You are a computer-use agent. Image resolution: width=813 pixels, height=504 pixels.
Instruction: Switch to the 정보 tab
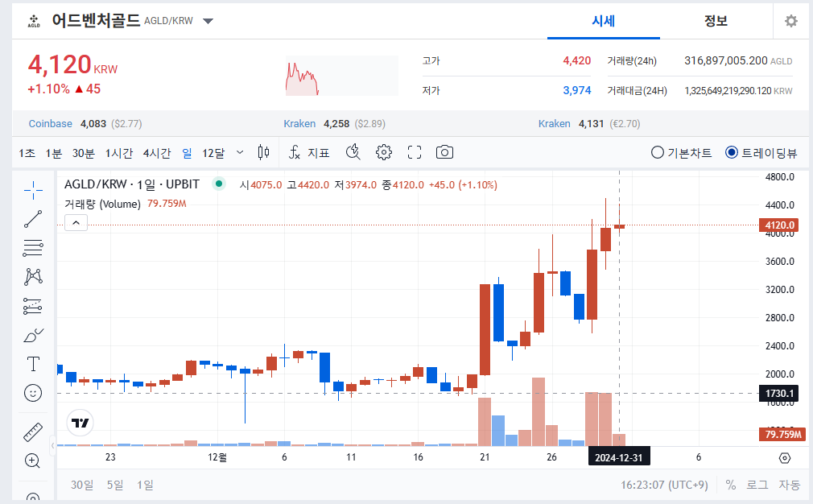click(x=716, y=21)
